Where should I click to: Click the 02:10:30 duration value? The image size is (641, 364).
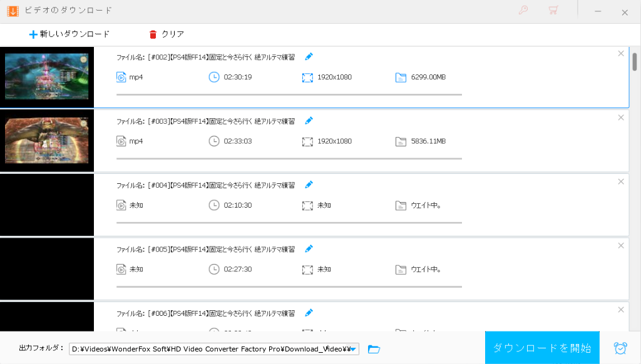tap(238, 205)
